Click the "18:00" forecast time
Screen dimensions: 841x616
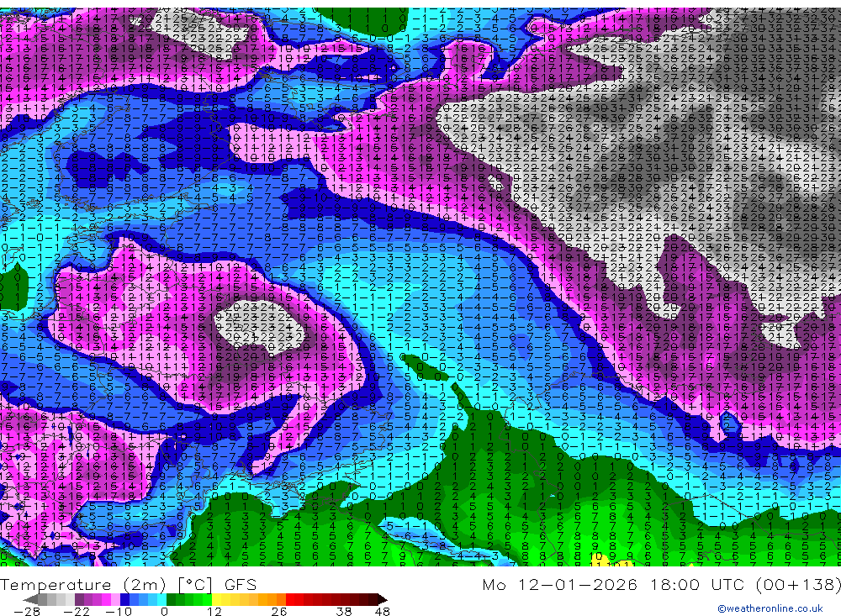(676, 584)
